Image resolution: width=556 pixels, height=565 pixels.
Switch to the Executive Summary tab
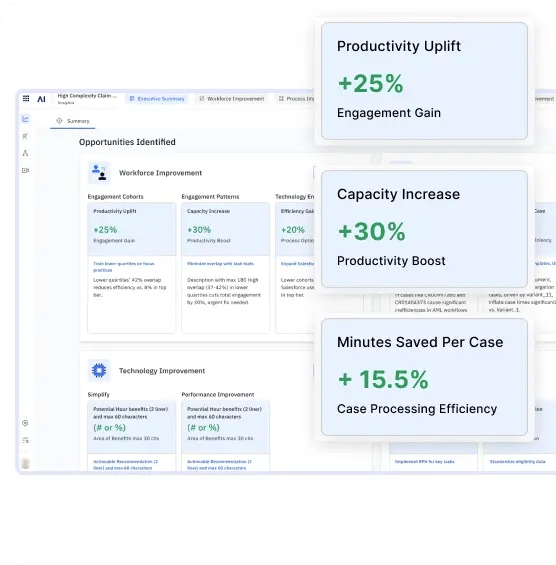click(x=157, y=99)
